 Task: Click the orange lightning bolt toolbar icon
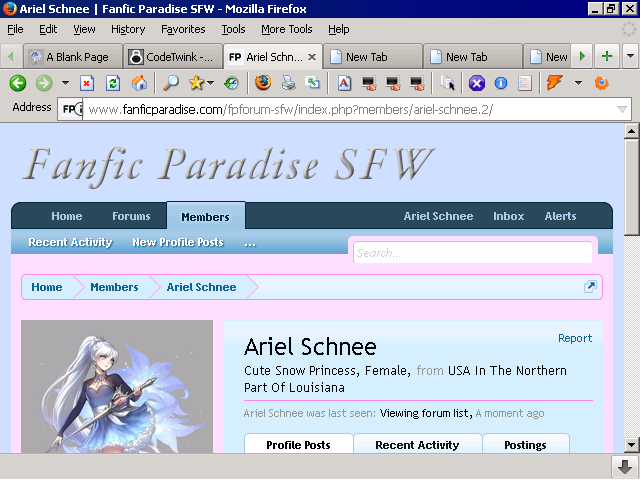pyautogui.click(x=554, y=83)
